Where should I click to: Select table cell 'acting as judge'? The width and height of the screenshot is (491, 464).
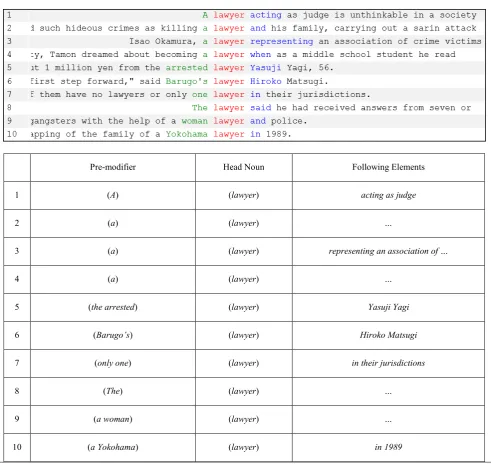(x=388, y=195)
